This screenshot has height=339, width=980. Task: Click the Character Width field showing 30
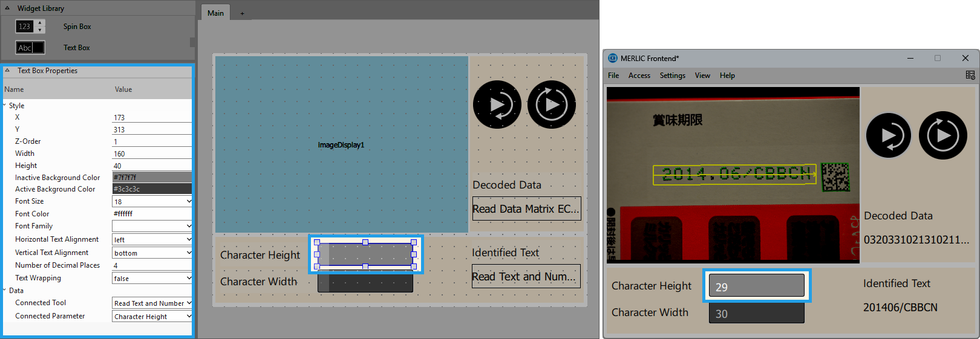tap(756, 314)
